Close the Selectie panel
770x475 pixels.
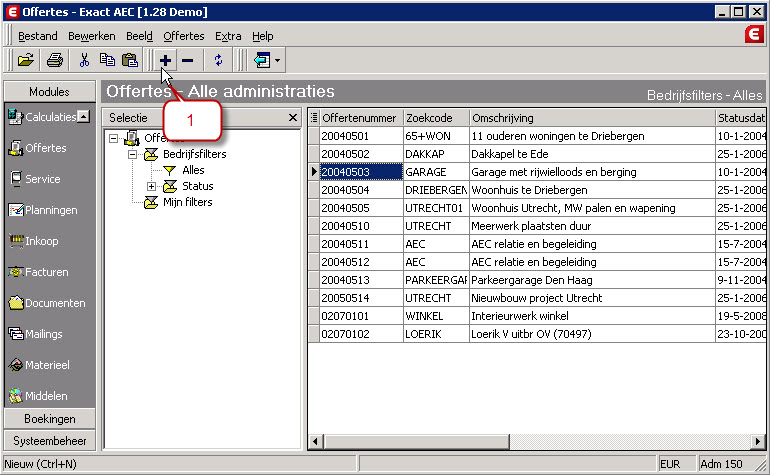292,118
